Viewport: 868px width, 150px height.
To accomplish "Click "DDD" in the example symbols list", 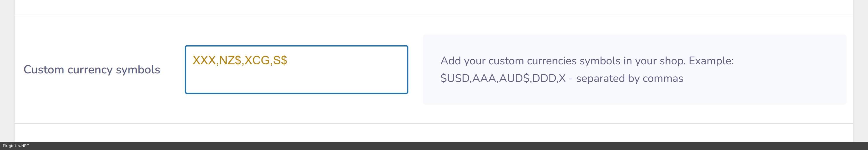I will coord(544,79).
